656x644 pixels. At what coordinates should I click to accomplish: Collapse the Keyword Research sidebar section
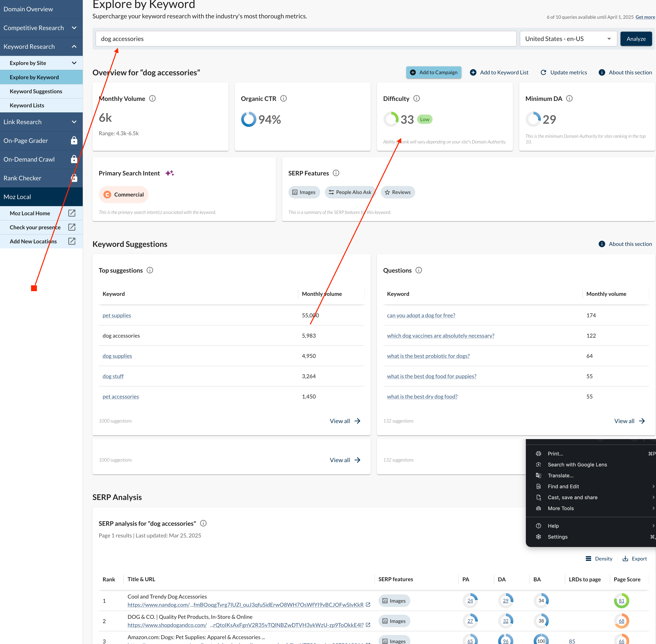pyautogui.click(x=74, y=46)
